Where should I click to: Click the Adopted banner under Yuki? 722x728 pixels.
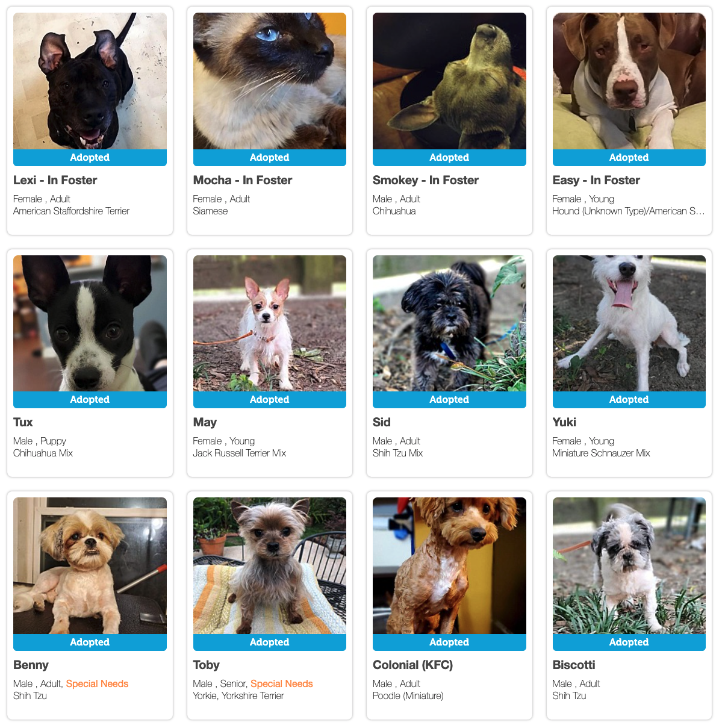(x=629, y=400)
